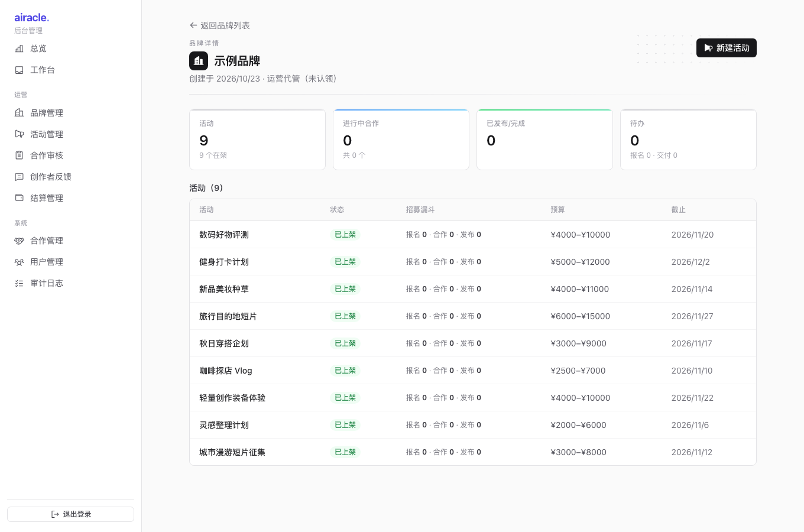Click the back arrow beside 返回品牌列表
The width and height of the screenshot is (804, 532).
(x=193, y=25)
